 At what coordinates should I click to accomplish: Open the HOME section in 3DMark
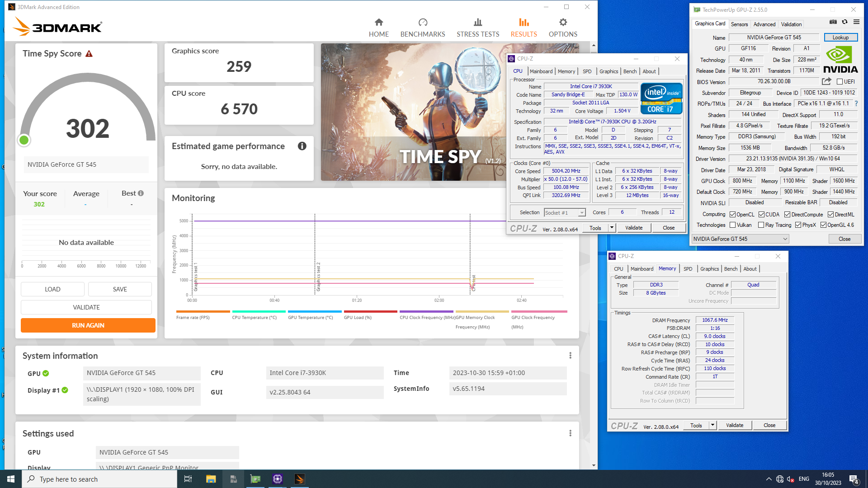[x=379, y=28]
